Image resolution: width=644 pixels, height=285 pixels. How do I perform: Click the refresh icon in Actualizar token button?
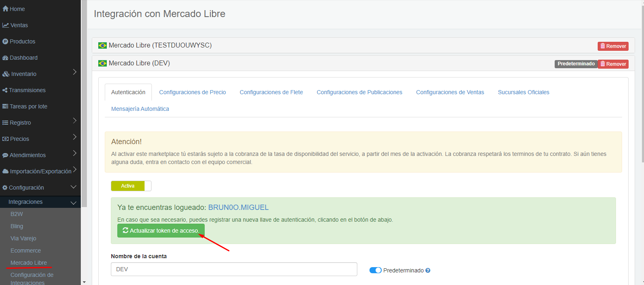pos(125,230)
